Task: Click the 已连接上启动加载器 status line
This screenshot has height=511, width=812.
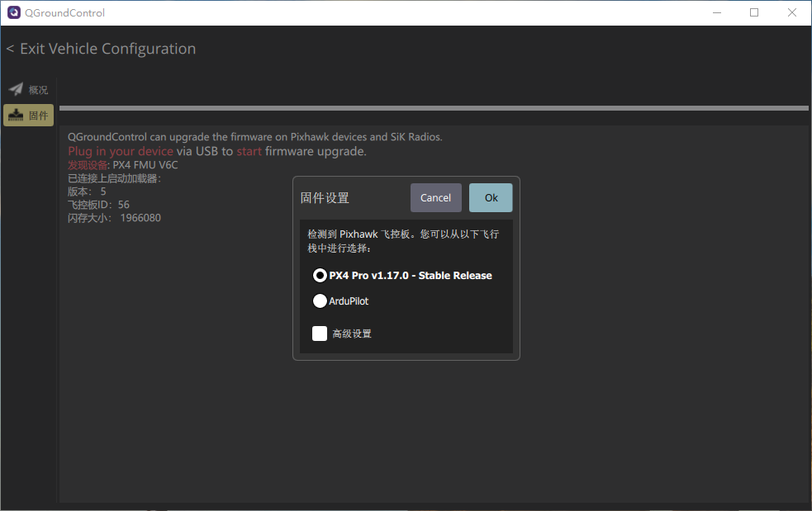Action: (x=115, y=178)
